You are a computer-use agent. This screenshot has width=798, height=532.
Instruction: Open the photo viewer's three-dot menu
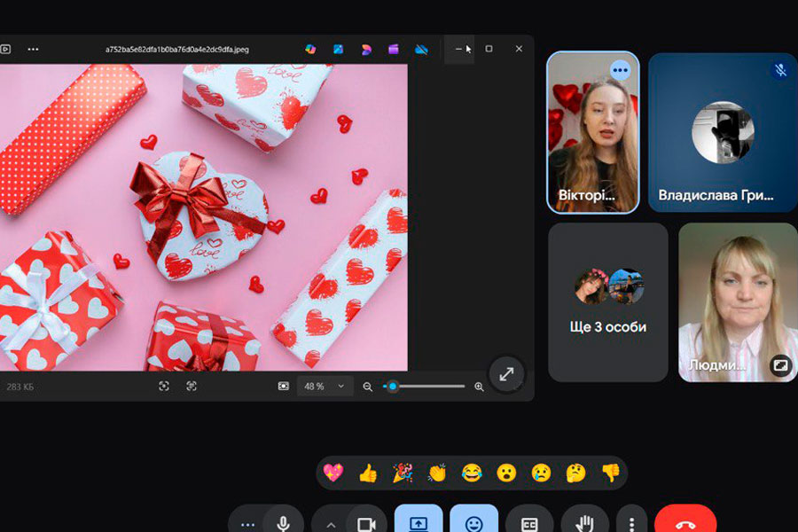[x=33, y=50]
